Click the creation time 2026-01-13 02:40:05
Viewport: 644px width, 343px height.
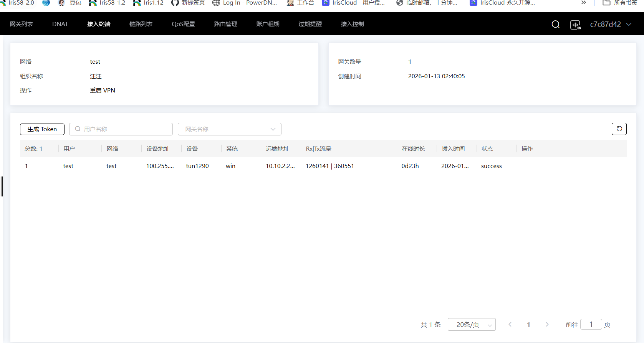coord(436,76)
